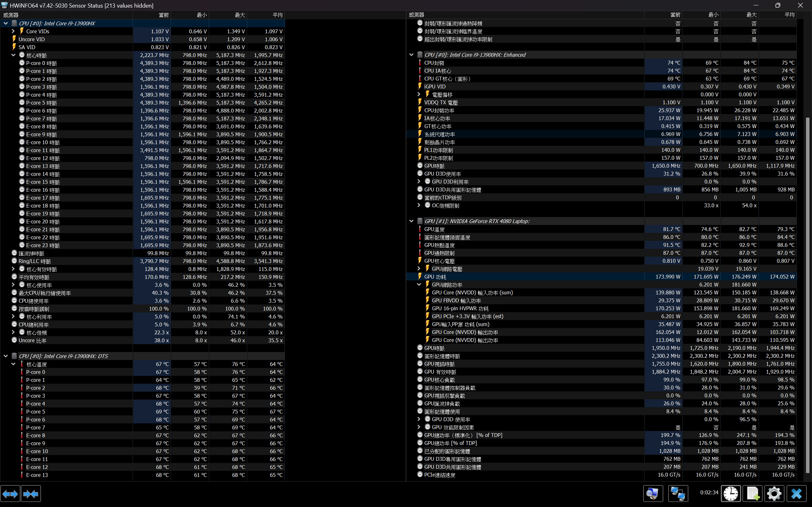812x507 pixels.
Task: Select the GPU 功耗 row
Action: [x=435, y=277]
